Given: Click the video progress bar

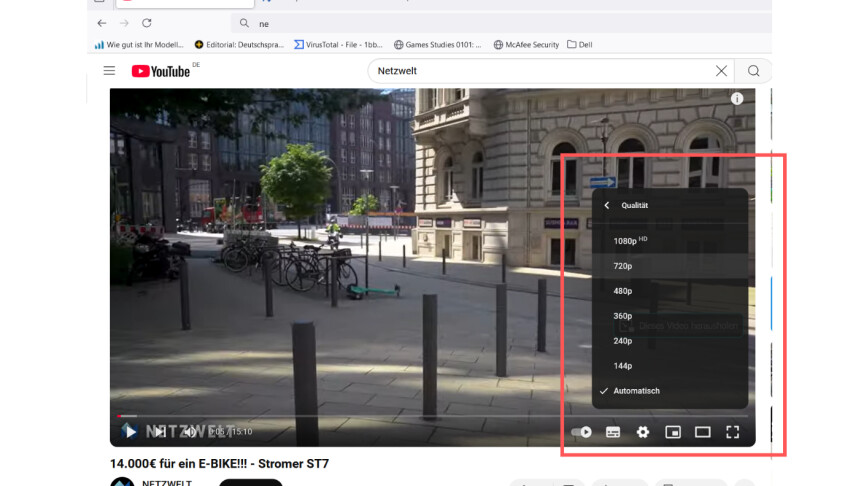Looking at the screenshot, I should [433, 416].
